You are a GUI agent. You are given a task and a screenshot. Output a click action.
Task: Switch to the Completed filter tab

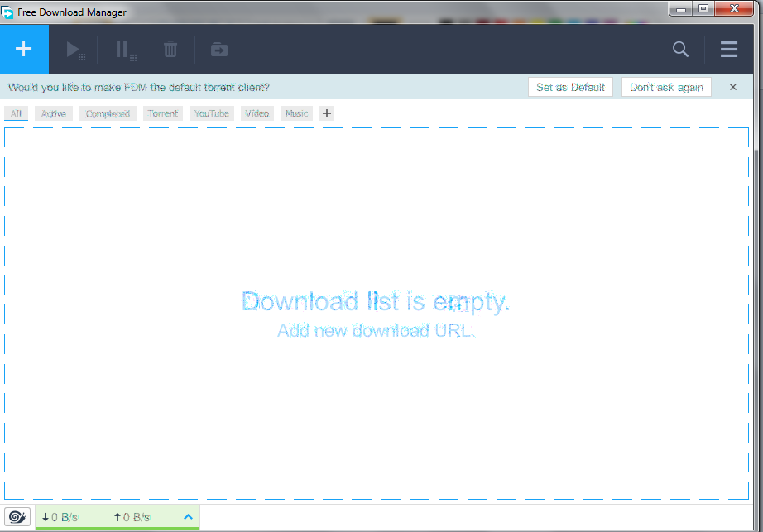pos(108,113)
